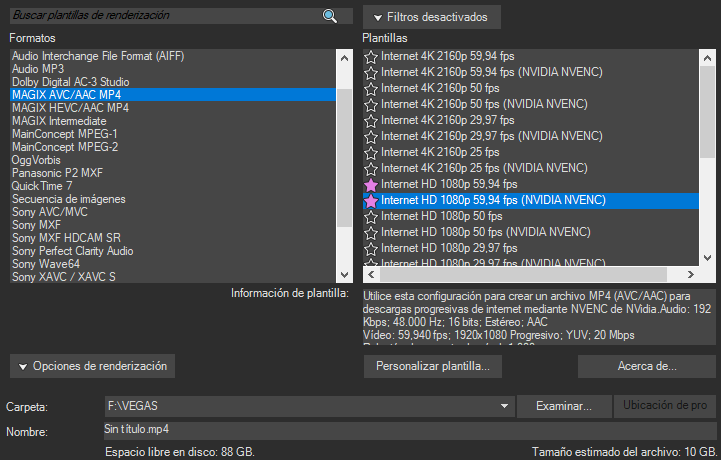Screen dimensions: 721x460
Task: Click Plantillas horizontal scrollbar thumb
Action: [523, 275]
